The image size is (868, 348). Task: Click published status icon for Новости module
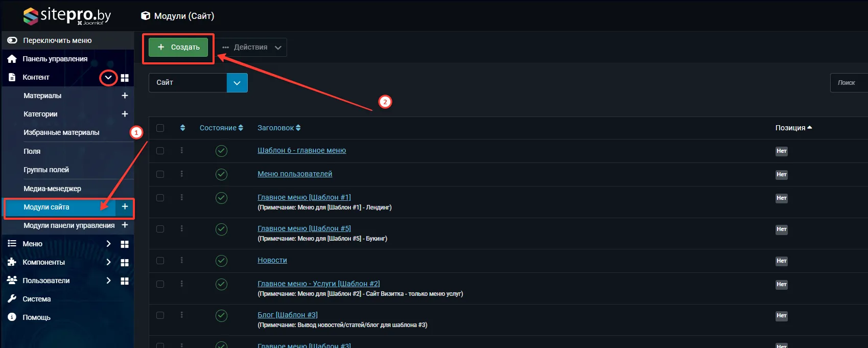point(221,261)
